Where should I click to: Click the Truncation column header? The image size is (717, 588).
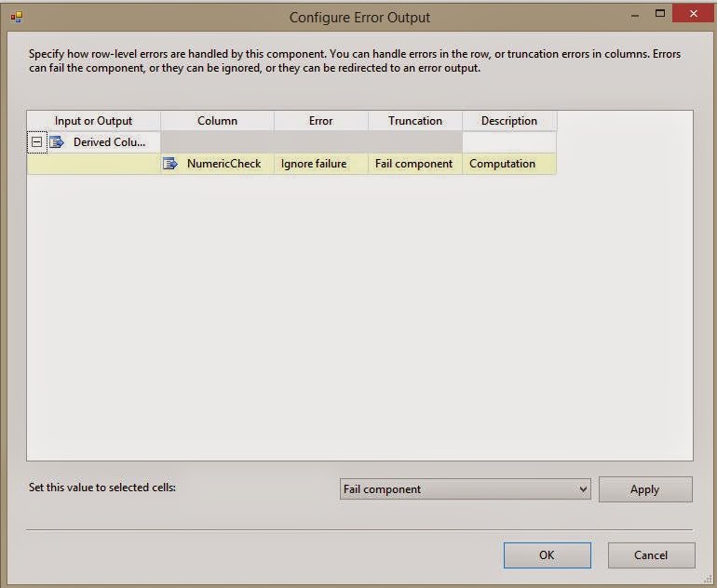click(415, 121)
